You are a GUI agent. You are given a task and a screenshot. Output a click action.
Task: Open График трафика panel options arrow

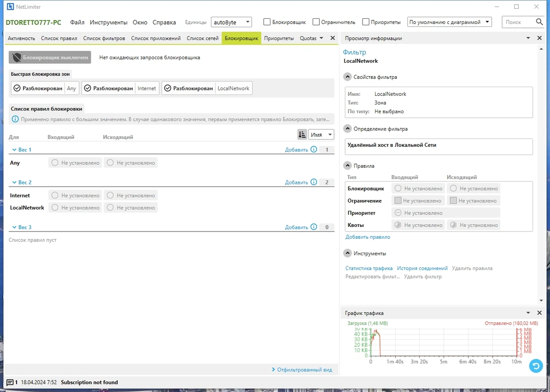click(x=528, y=313)
